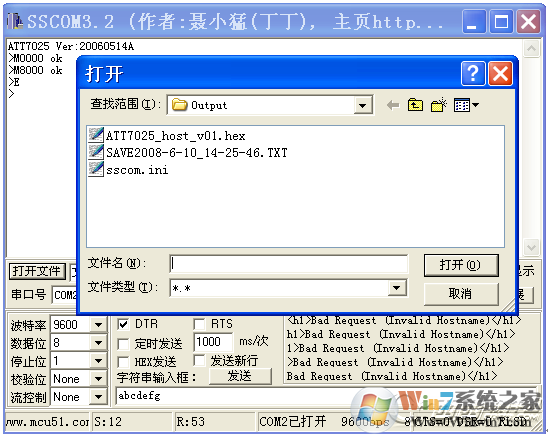Open the stop bits 1 dropdown
Viewport: 548px width, 436px height.
[98, 361]
